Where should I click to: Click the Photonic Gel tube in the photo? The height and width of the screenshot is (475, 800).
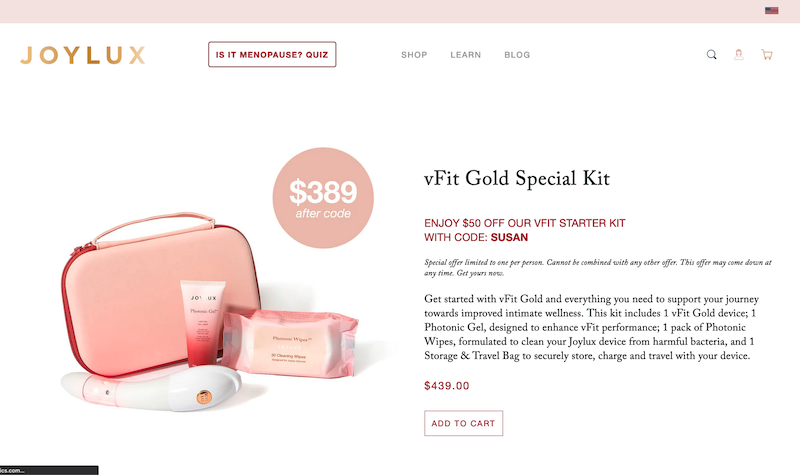coord(203,324)
